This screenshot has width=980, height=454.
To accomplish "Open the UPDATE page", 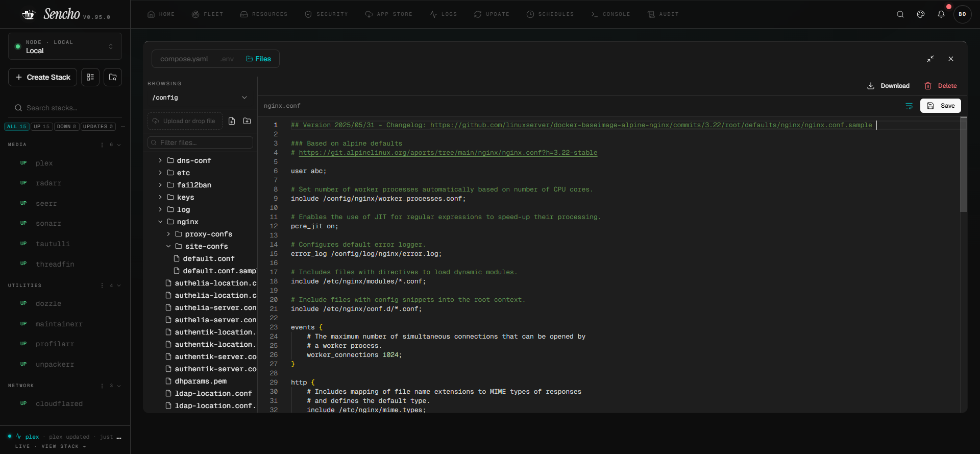I will (x=492, y=14).
